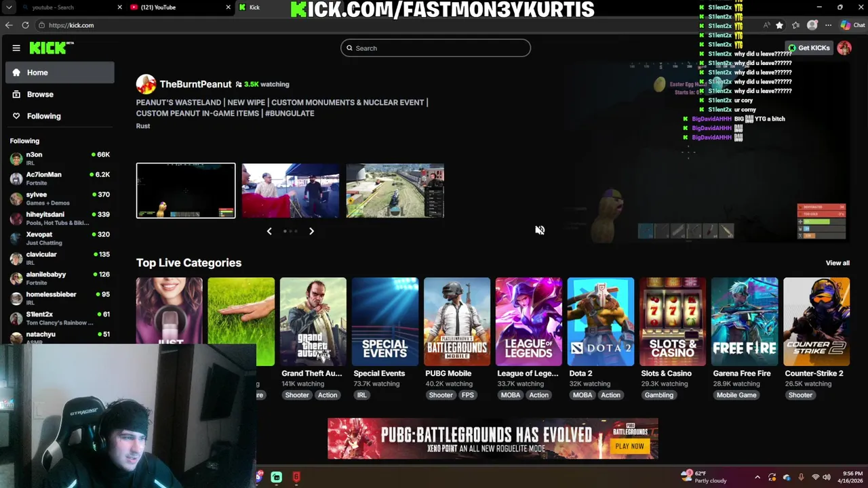Click the read aloud icon in address bar
This screenshot has height=488, width=868.
click(x=767, y=25)
